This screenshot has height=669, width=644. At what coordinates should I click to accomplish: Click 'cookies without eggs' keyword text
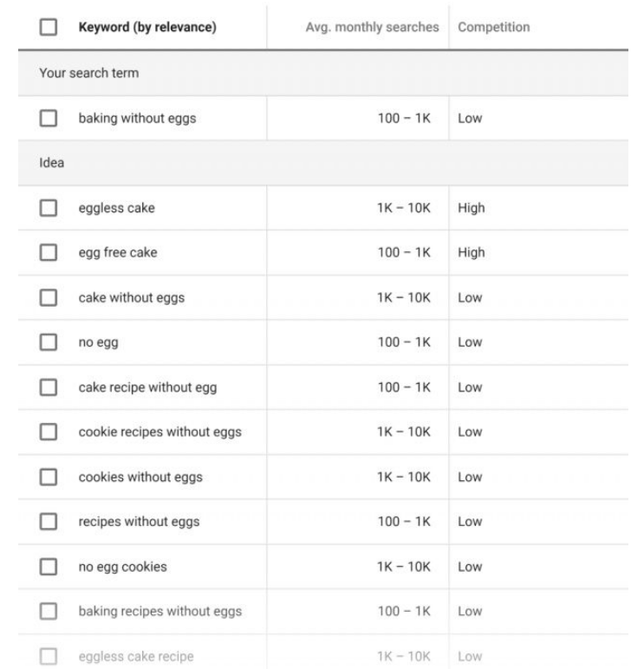(140, 477)
